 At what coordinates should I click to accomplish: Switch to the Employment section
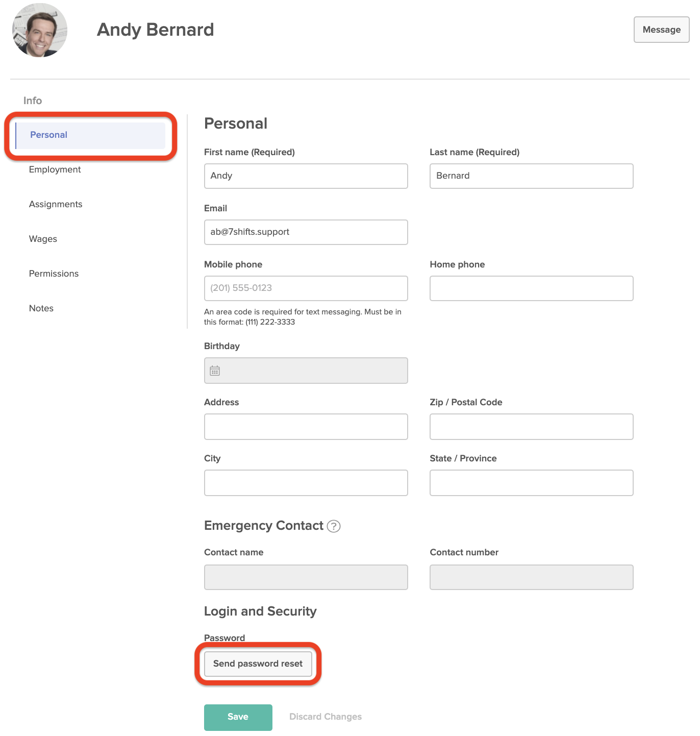(55, 170)
